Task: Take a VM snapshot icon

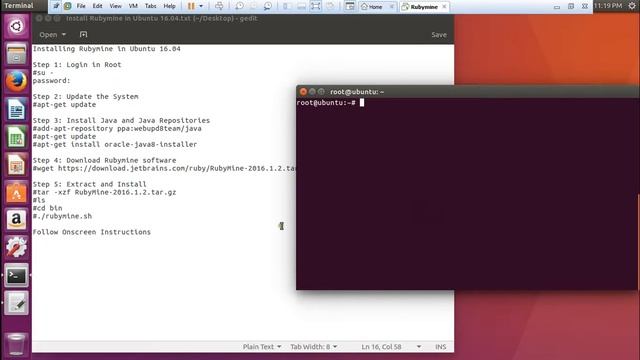Action: click(240, 6)
